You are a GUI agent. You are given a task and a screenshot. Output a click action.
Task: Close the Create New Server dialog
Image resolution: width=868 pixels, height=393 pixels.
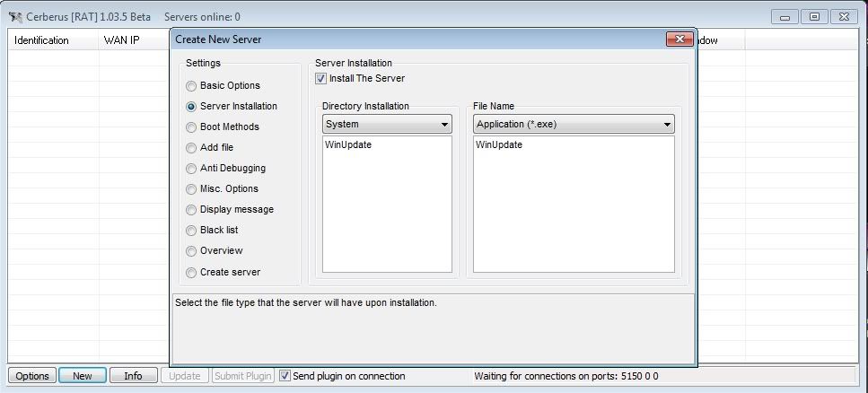[679, 39]
